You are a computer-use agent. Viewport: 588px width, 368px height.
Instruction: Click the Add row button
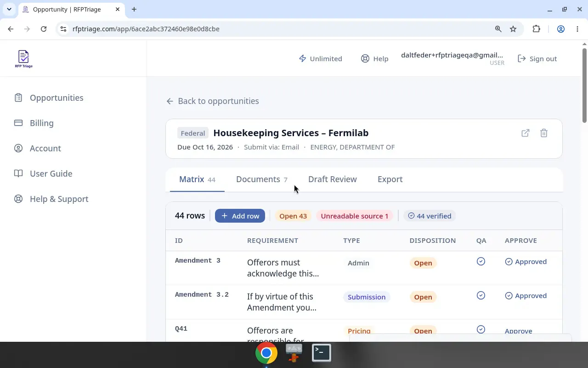(x=240, y=216)
